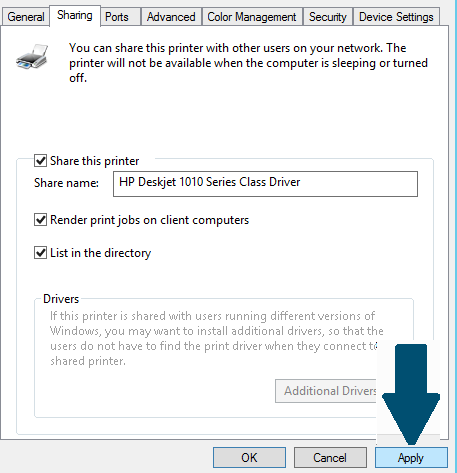457x473 pixels.
Task: Click the dark blue arrow graphic
Action: [x=411, y=395]
